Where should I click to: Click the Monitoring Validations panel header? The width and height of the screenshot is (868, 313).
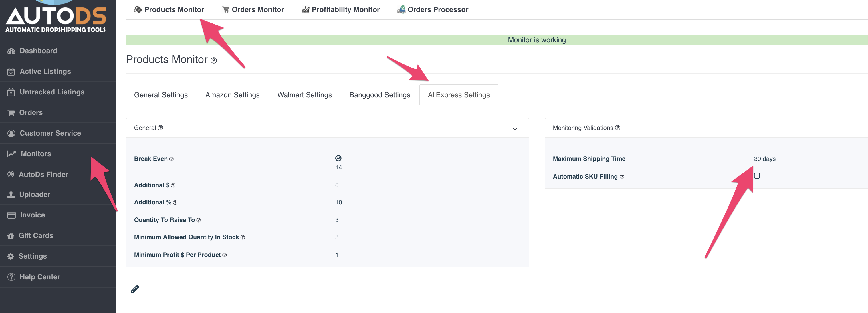706,128
